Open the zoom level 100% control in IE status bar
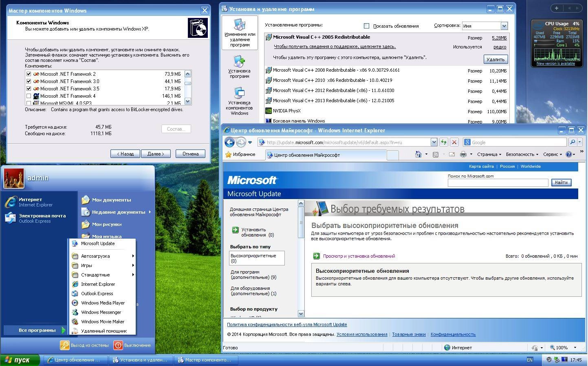Screen dimensions: 588x366 tap(564, 348)
